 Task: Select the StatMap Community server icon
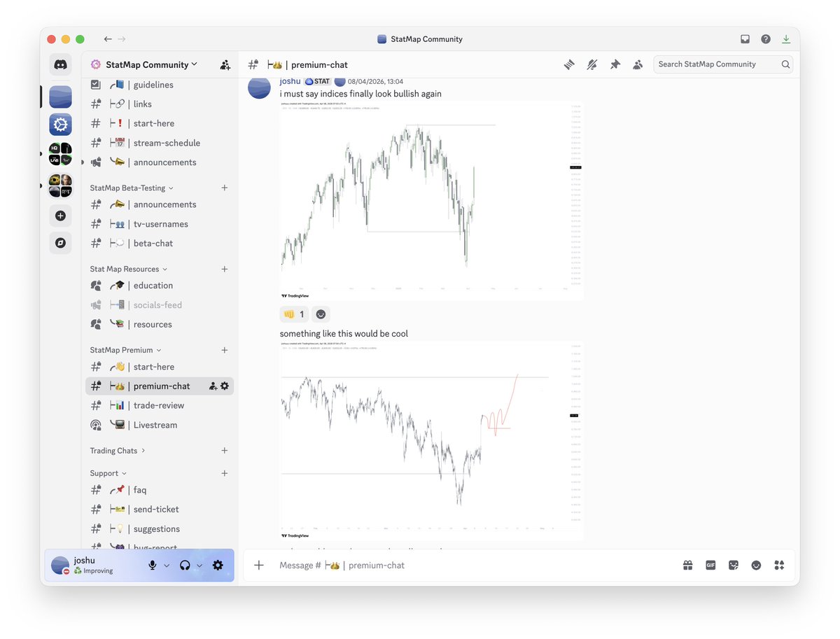coord(60,97)
